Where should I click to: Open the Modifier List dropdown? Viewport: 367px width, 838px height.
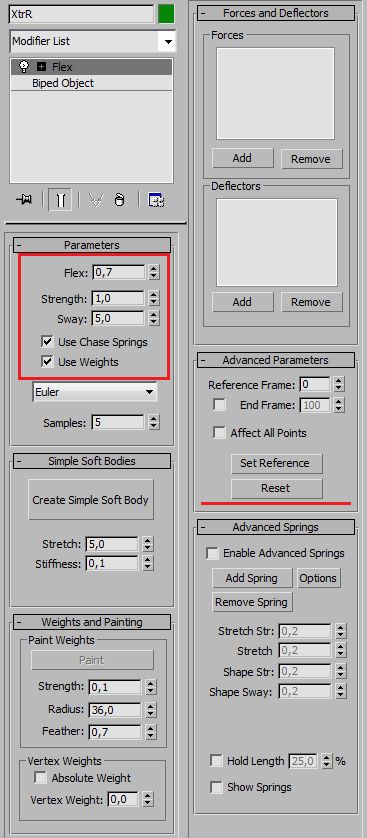point(92,41)
